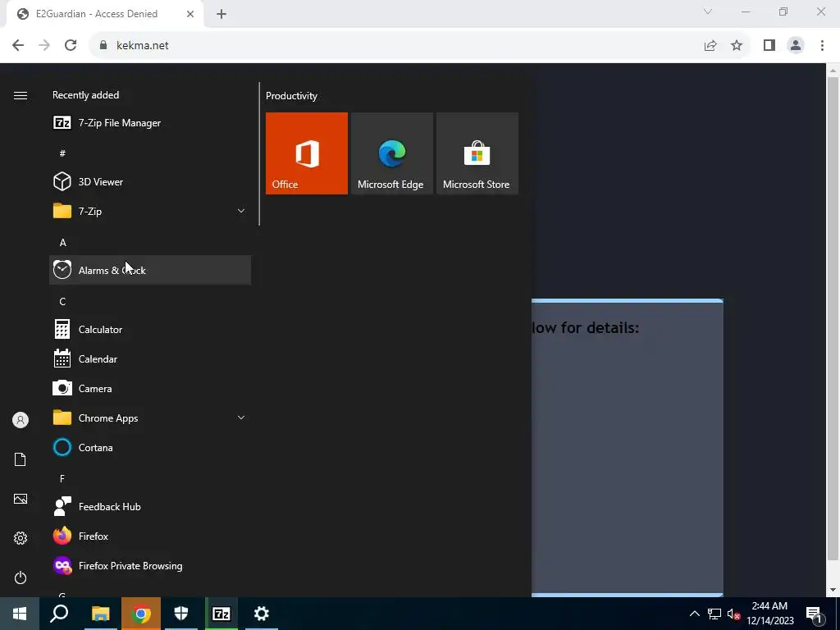Open Settings gear in Start sidebar

(21, 538)
